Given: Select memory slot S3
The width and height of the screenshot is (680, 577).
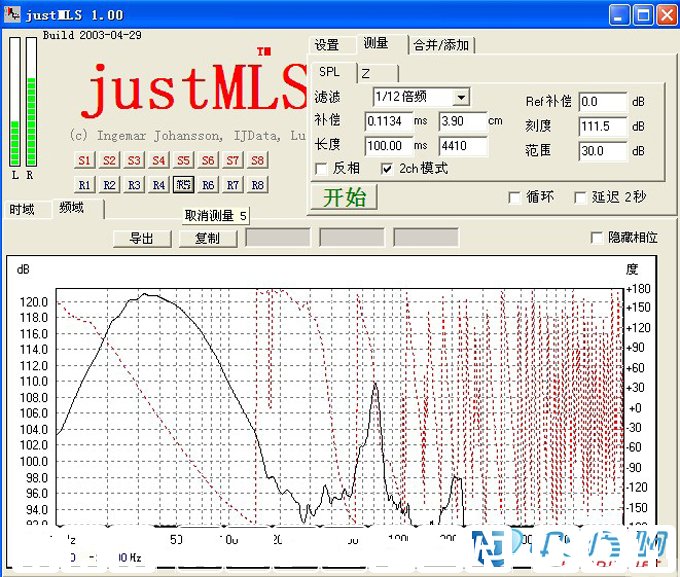Looking at the screenshot, I should tap(134, 161).
